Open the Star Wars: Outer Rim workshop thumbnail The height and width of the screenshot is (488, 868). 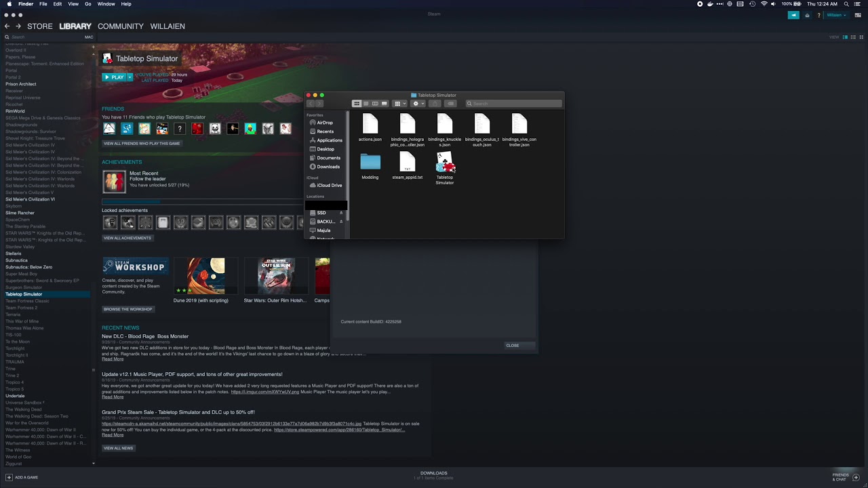[x=275, y=276]
